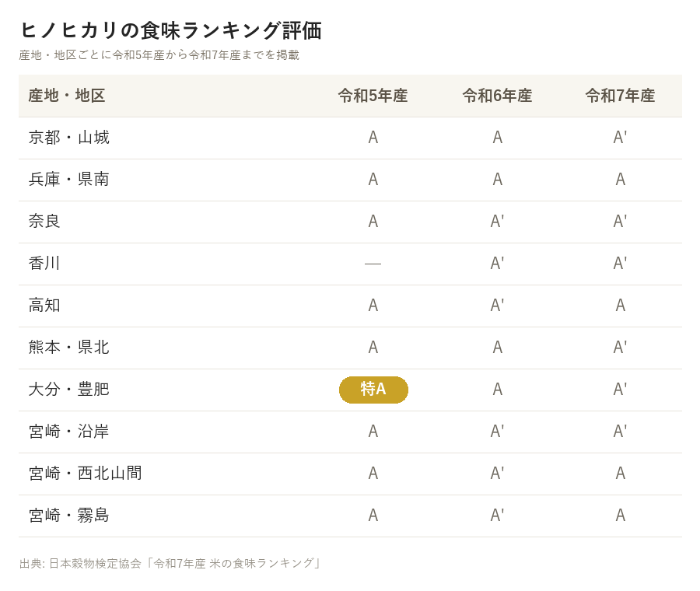Click the 奈良 row label
This screenshot has width=700, height=591.
point(44,222)
